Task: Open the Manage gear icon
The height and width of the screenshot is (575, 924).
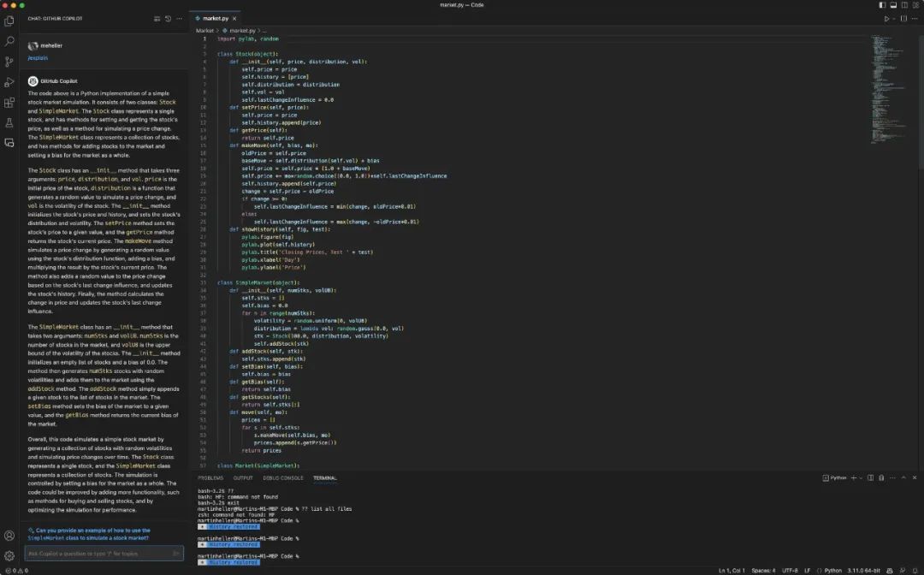Action: coord(9,555)
